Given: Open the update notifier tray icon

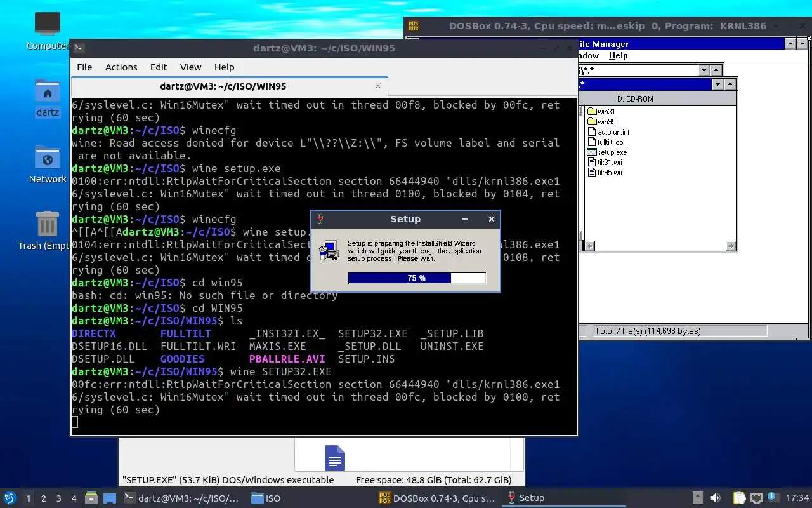Looking at the screenshot, I should click(773, 497).
